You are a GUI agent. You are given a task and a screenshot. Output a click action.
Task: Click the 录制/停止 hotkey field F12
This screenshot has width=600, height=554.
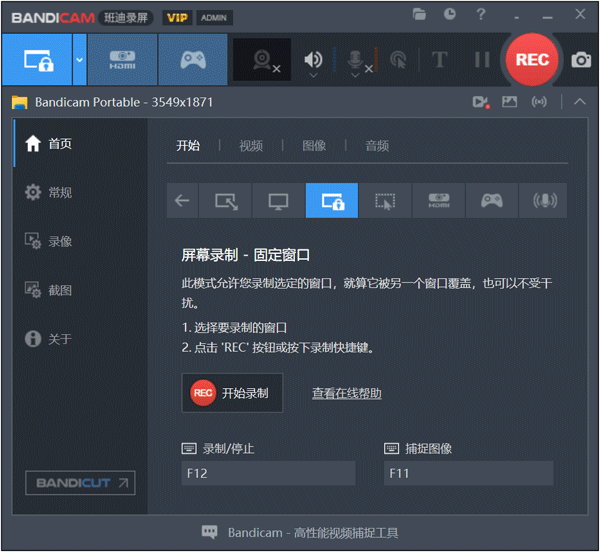[x=268, y=473]
